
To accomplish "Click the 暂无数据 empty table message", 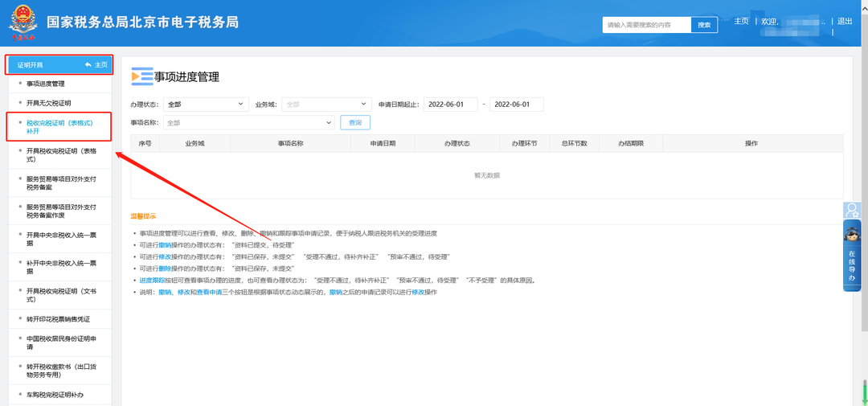I will click(487, 175).
